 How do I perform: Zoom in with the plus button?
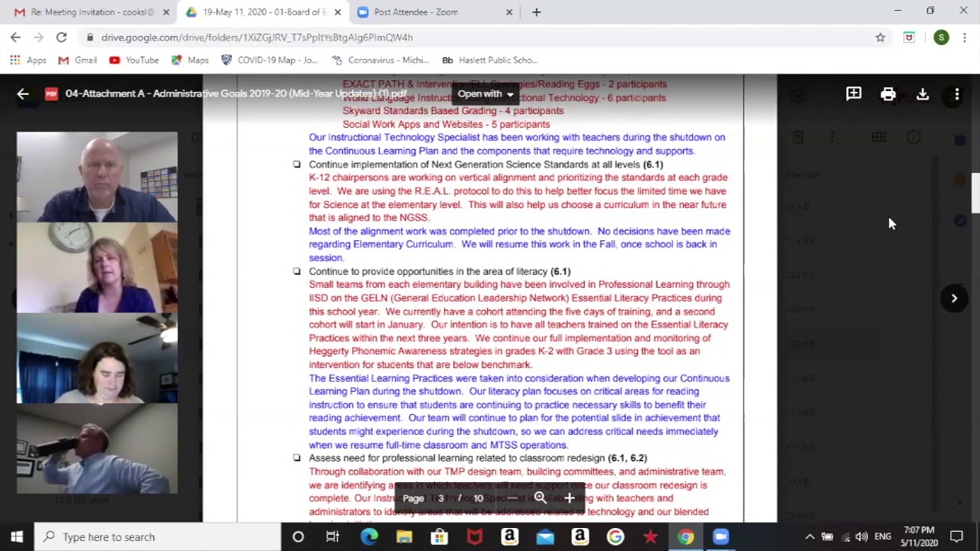coord(569,498)
